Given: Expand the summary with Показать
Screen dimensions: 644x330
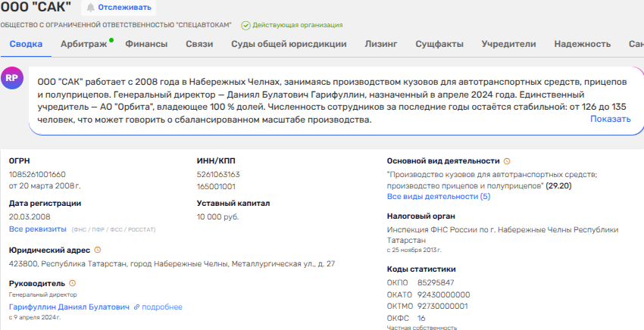Looking at the screenshot, I should (610, 119).
